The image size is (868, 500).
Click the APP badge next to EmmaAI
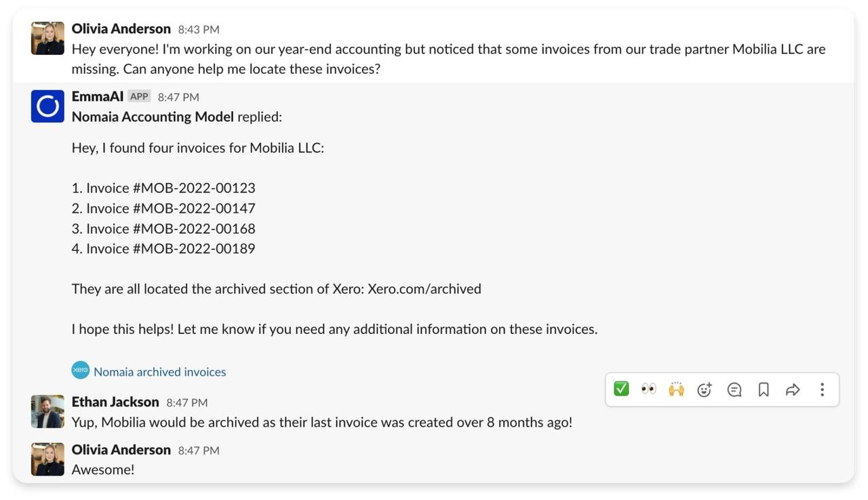click(x=140, y=96)
